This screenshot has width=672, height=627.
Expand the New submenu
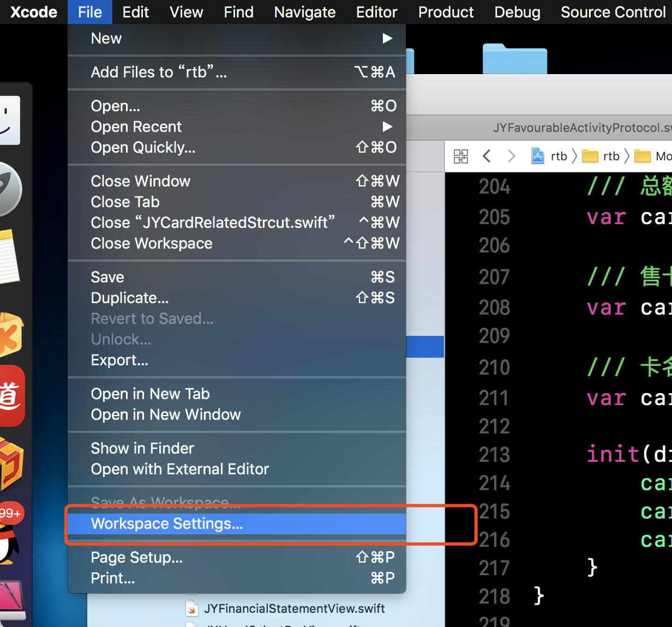(237, 38)
